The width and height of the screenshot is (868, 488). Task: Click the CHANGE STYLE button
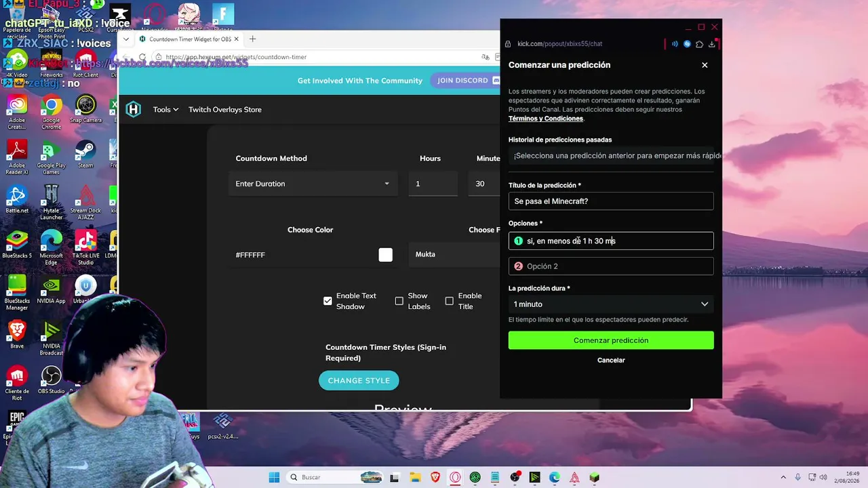[359, 380]
